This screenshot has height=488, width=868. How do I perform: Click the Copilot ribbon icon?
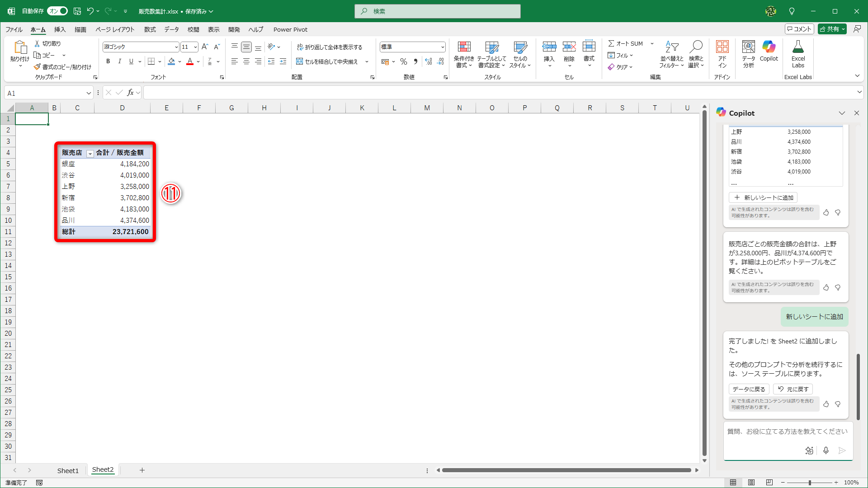pos(769,47)
